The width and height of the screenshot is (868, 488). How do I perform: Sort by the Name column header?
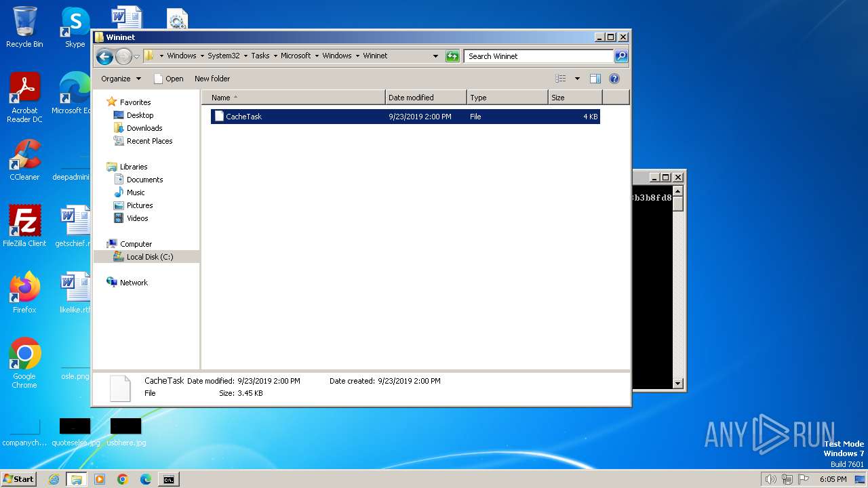click(x=294, y=98)
